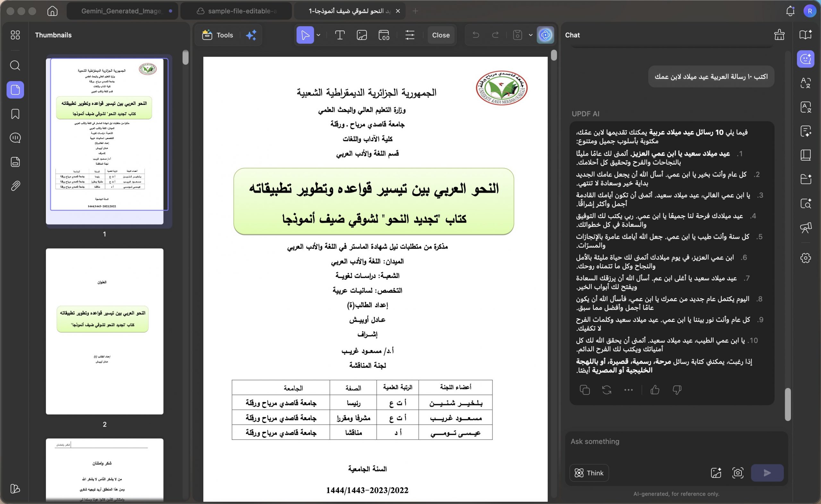Open the user account avatar R

pyautogui.click(x=810, y=11)
